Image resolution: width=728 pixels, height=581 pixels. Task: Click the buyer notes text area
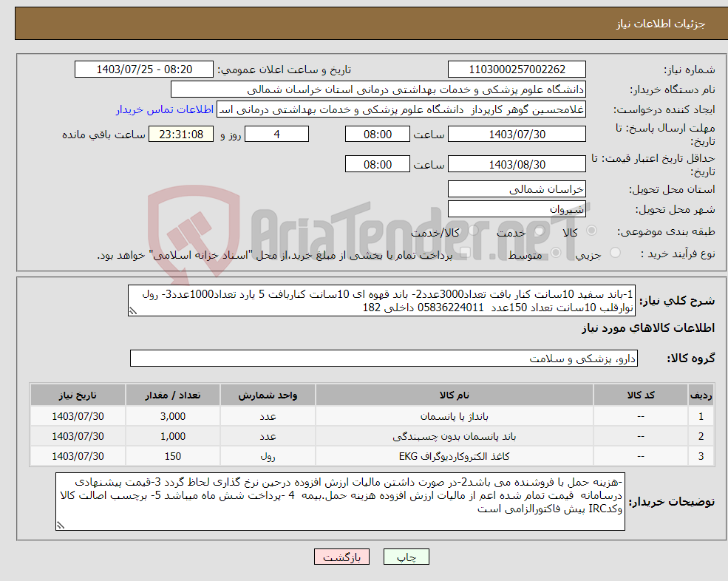(340, 502)
